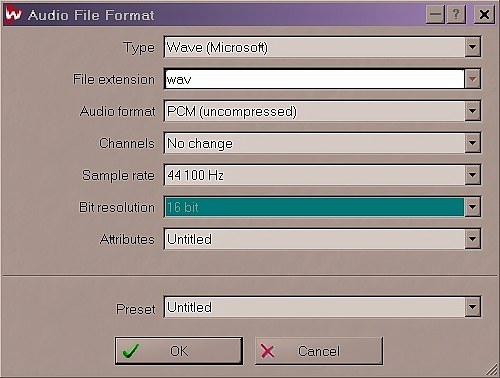
Task: Open the Sample rate dropdown arrow
Action: pyautogui.click(x=472, y=175)
